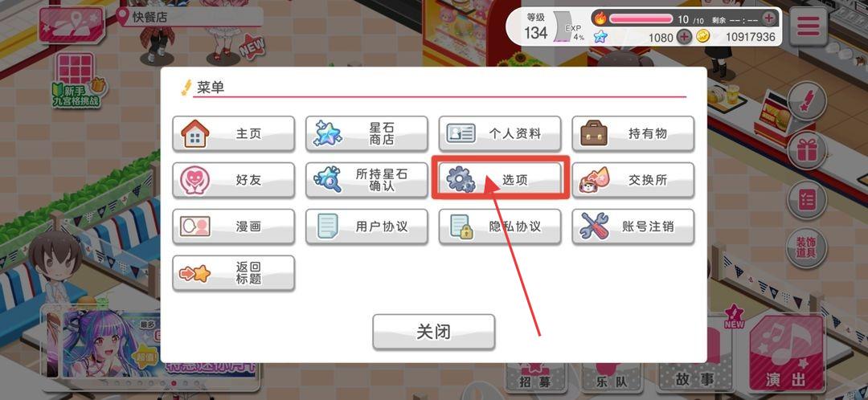The width and height of the screenshot is (868, 400).
Task: Open 个人资料 profile entry
Action: click(x=500, y=133)
